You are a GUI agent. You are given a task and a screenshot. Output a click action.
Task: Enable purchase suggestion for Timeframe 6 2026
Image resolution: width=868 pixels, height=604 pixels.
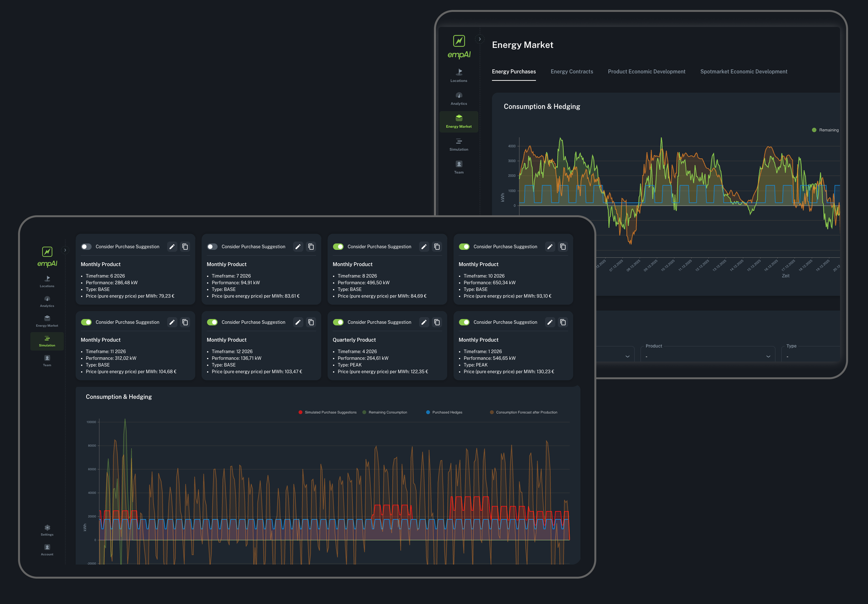86,247
